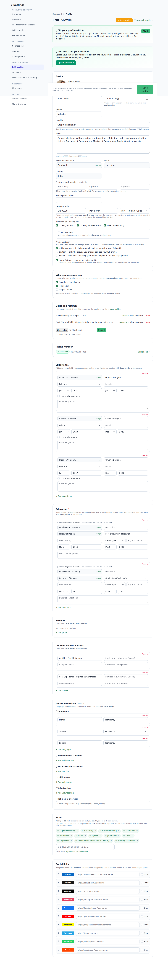Viewport: 168px width, 980px height.
Task: Open the Spanish Proficiency dropdown
Action: 126,731
